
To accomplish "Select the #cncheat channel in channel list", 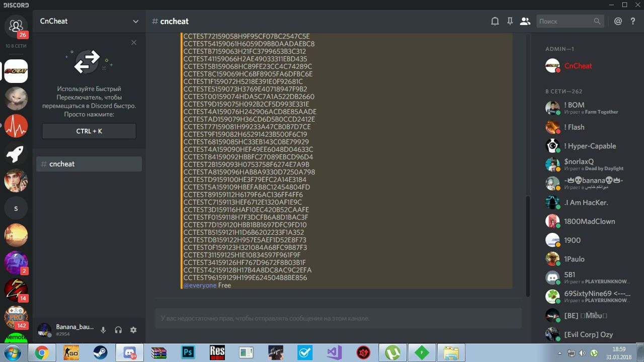I will coord(89,164).
